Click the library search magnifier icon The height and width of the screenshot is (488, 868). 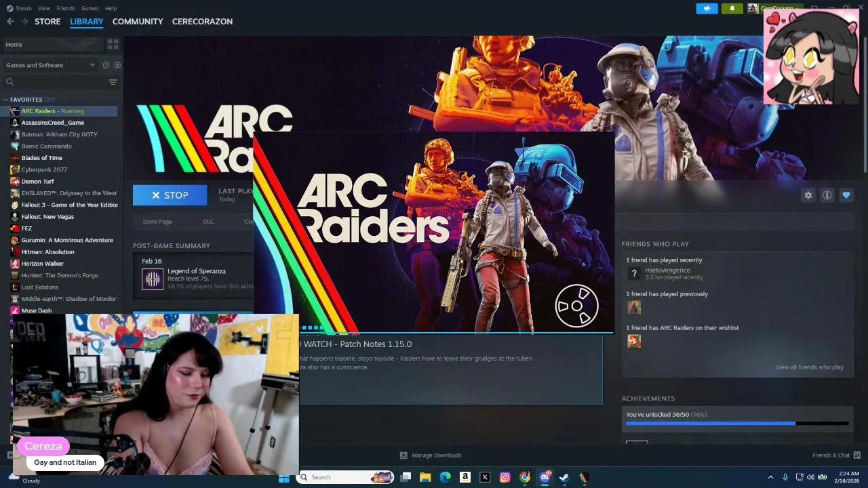pos(9,82)
